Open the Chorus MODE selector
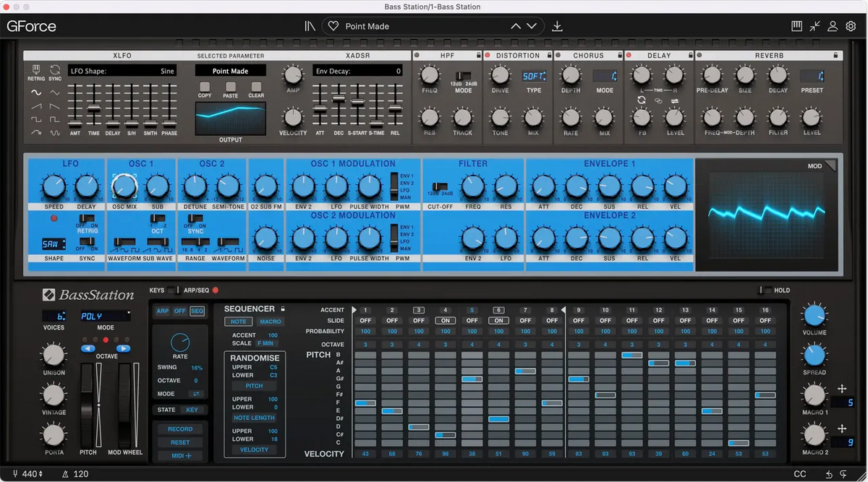 [x=605, y=76]
